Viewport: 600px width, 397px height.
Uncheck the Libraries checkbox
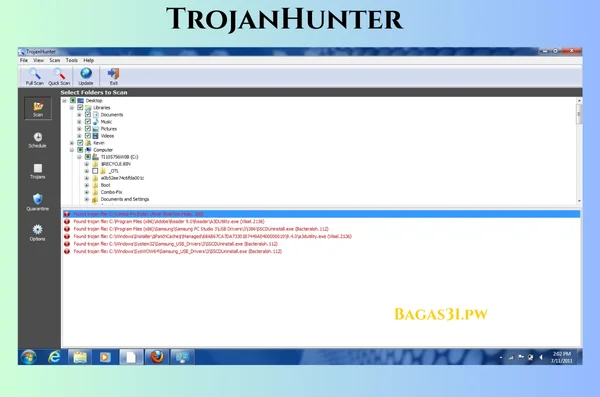[80, 108]
